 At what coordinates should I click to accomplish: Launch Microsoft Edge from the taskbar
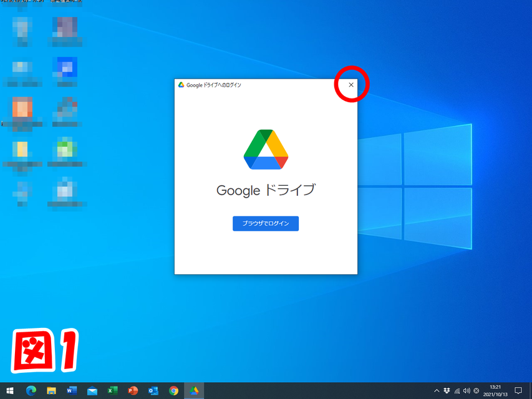(x=31, y=391)
